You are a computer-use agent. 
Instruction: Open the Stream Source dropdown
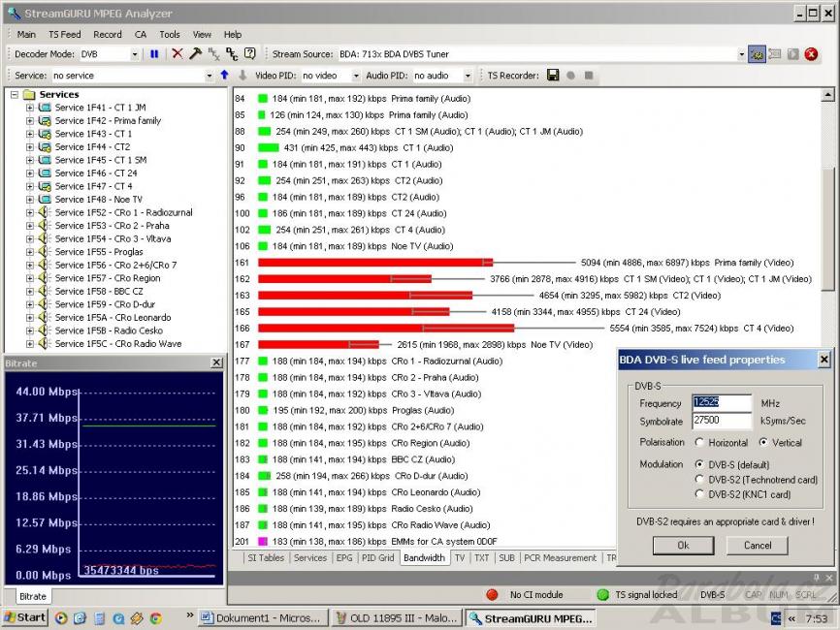741,54
